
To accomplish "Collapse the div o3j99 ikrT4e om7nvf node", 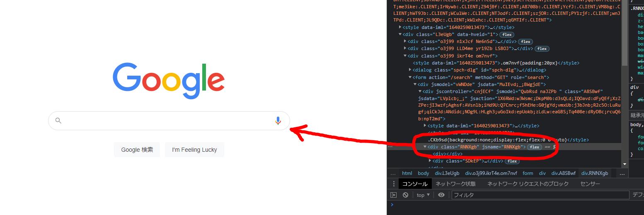I will coord(405,56).
